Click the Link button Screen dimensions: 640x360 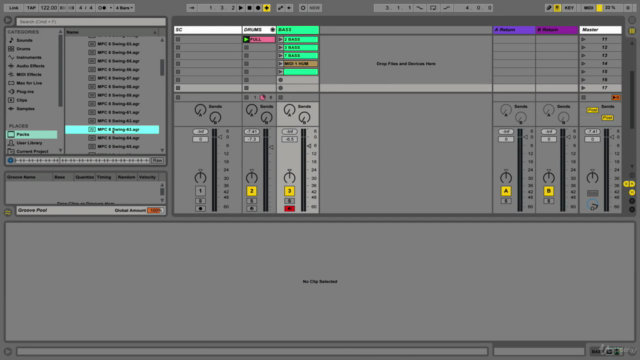click(13, 8)
